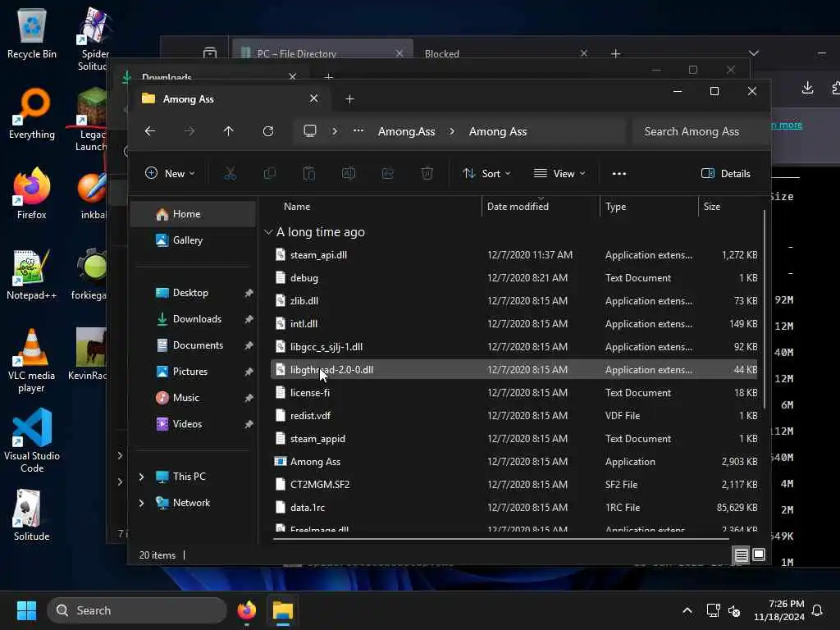840x630 pixels.
Task: Expand This PC in navigation pane
Action: click(x=141, y=477)
